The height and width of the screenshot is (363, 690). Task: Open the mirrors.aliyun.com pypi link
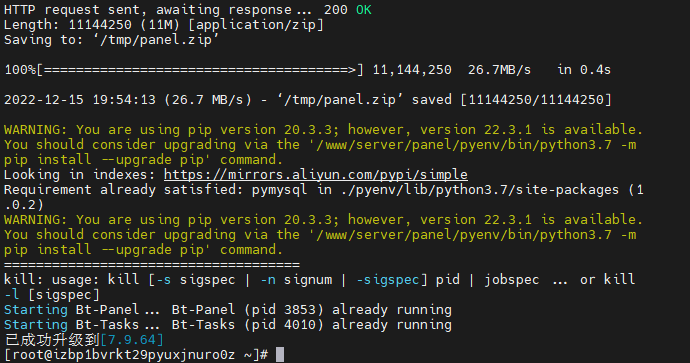pos(316,175)
